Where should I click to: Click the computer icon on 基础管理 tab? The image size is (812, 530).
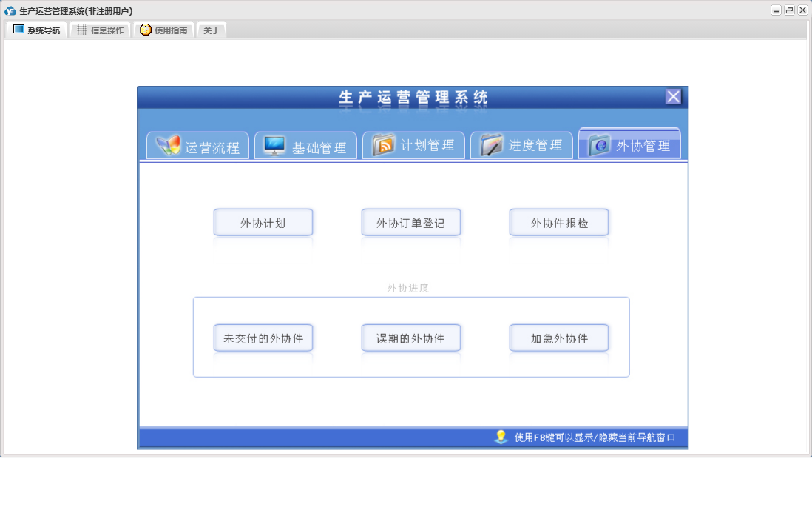(x=274, y=146)
